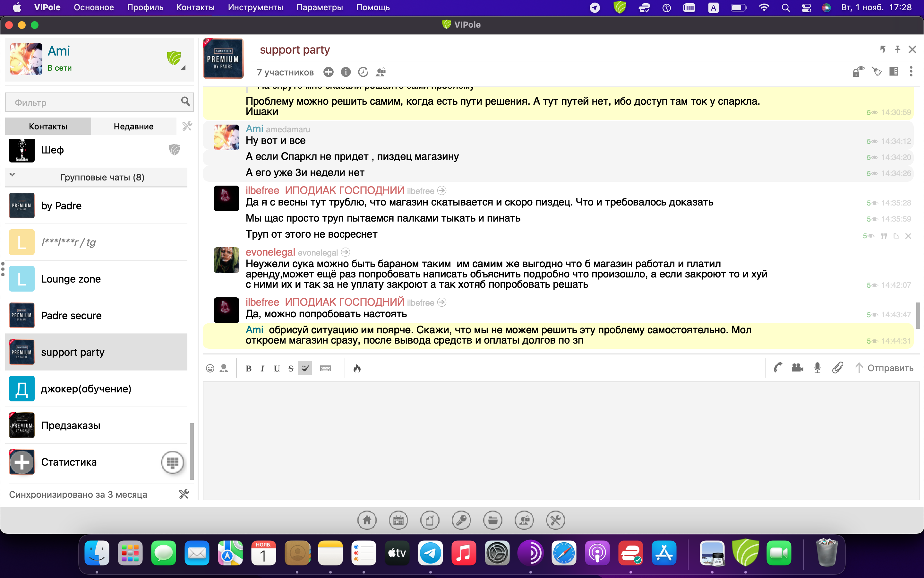The image size is (924, 578).
Task: Click the lock with eye icon in chat header
Action: coord(858,72)
